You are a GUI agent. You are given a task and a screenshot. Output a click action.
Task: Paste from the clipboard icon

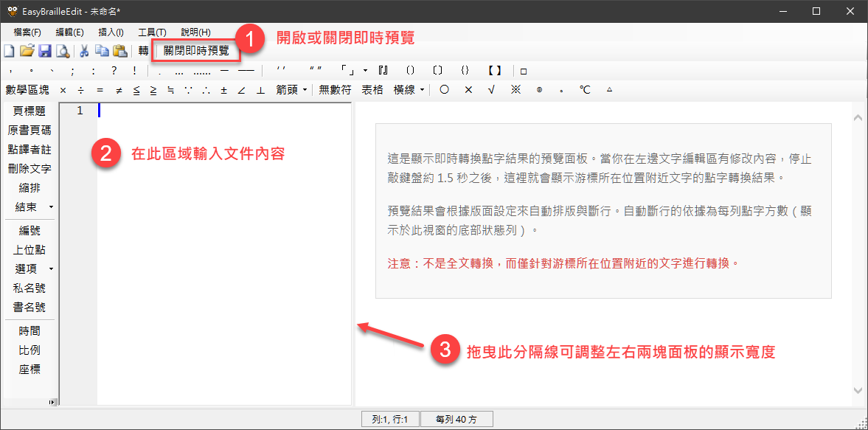point(119,51)
